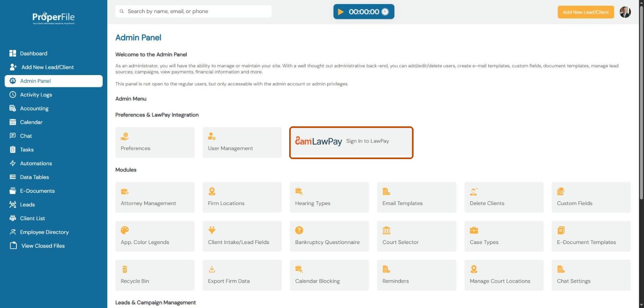Open the Export Firm Data download icon
This screenshot has height=308, width=644.
pyautogui.click(x=212, y=269)
